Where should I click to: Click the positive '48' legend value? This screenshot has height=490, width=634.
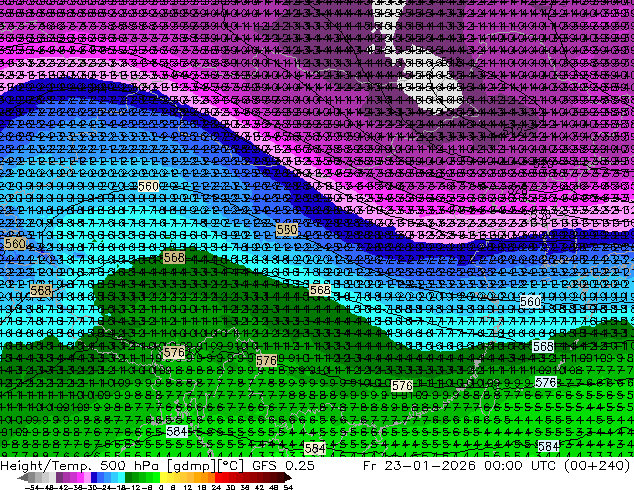coord(274,488)
